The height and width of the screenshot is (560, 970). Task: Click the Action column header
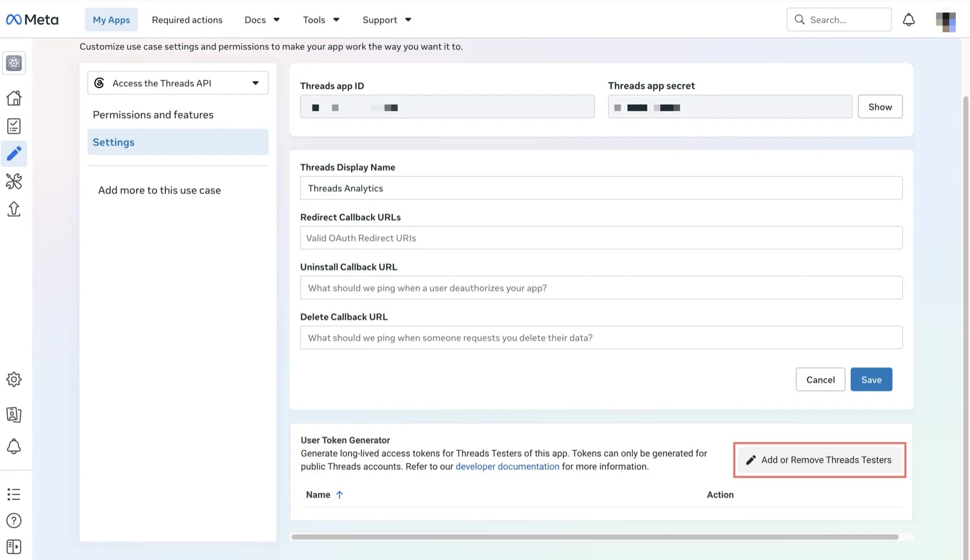coord(720,495)
